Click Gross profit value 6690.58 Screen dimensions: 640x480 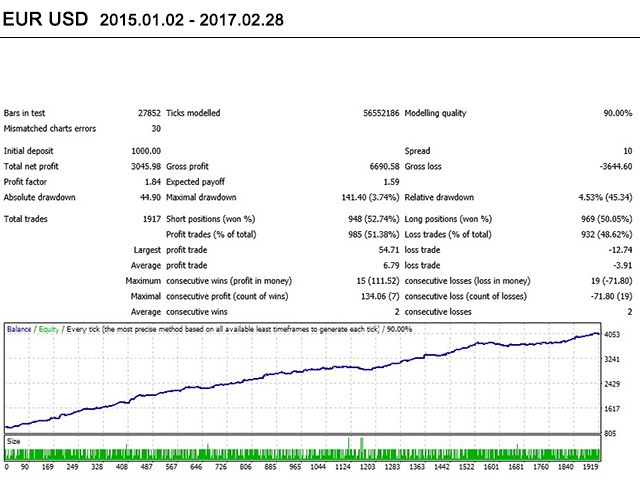coord(384,167)
